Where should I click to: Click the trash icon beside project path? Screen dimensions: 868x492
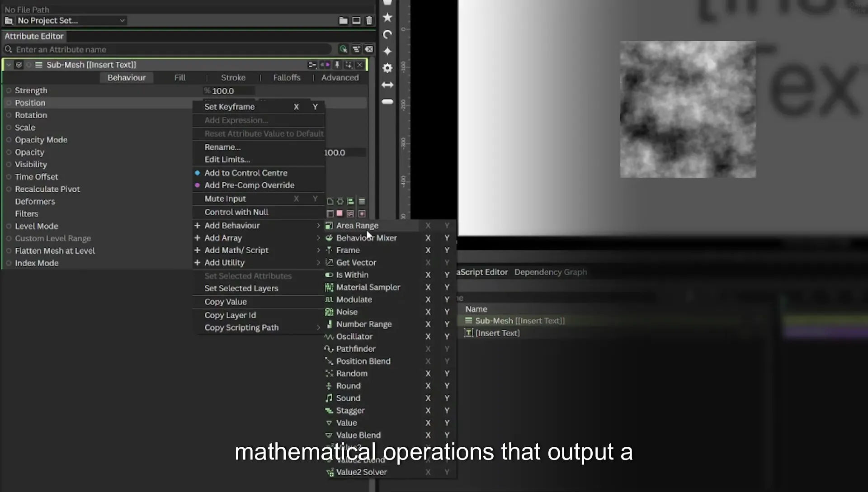pyautogui.click(x=369, y=20)
